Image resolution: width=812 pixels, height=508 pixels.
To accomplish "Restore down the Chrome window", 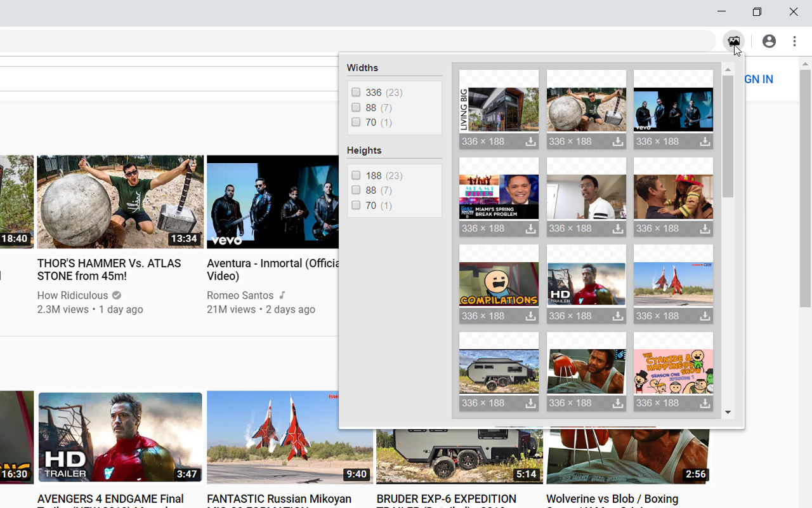I will point(757,11).
